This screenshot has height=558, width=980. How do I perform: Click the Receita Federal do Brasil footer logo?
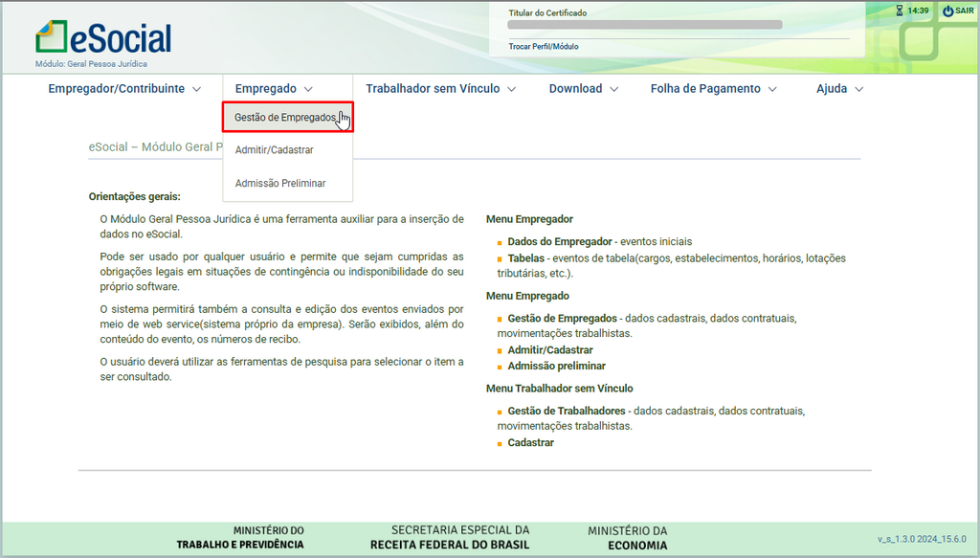point(450,538)
